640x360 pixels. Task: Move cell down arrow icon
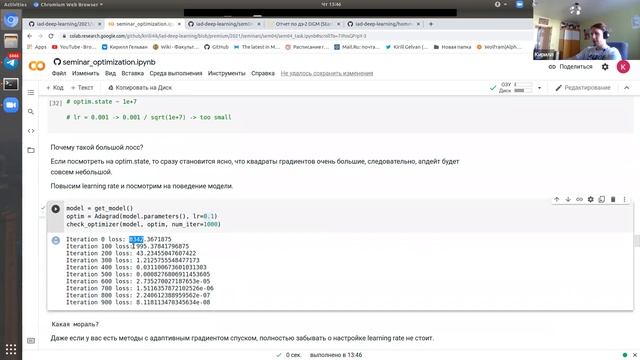[x=568, y=199]
